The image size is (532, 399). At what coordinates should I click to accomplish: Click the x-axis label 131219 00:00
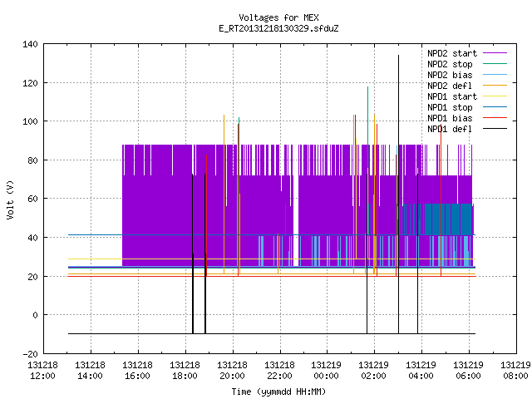pos(327,371)
